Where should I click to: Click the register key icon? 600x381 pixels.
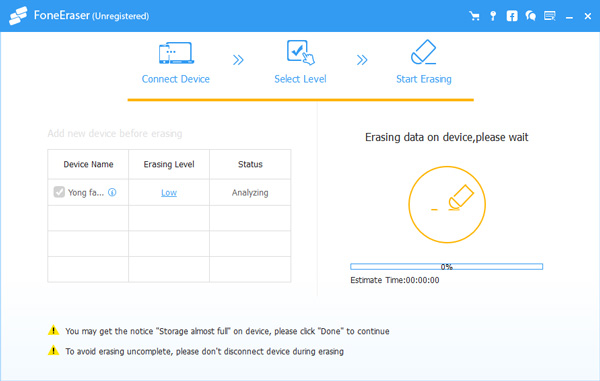click(x=493, y=16)
